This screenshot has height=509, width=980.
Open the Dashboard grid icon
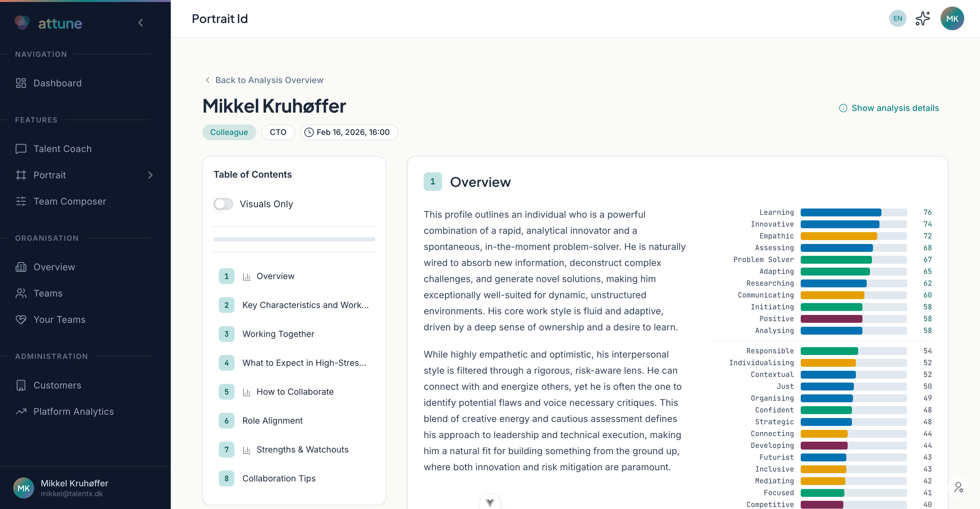click(21, 83)
